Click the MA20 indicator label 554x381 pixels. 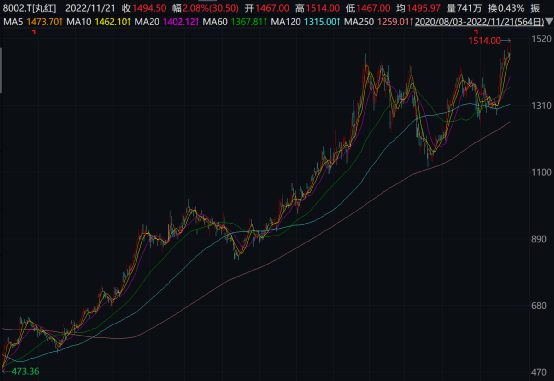147,22
